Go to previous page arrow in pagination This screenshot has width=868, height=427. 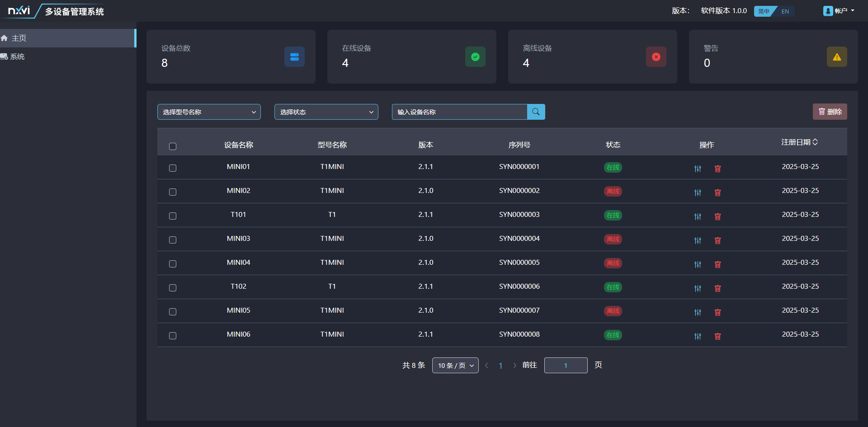tap(486, 366)
